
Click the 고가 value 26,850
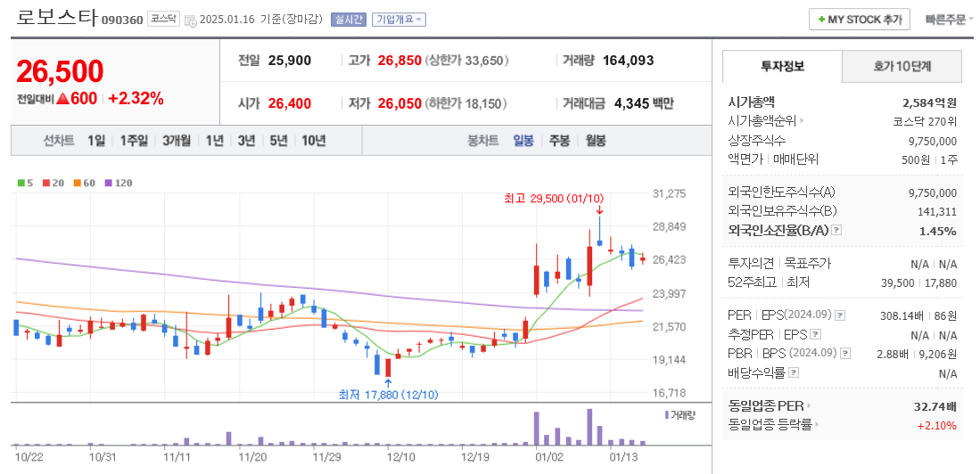click(399, 61)
